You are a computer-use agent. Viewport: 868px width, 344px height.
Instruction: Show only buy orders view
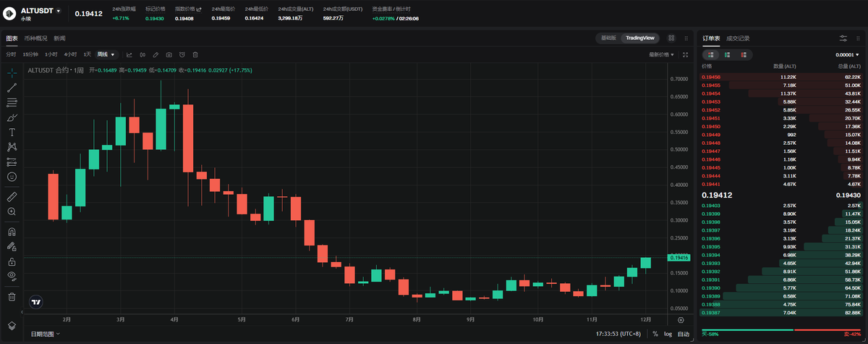click(x=728, y=54)
